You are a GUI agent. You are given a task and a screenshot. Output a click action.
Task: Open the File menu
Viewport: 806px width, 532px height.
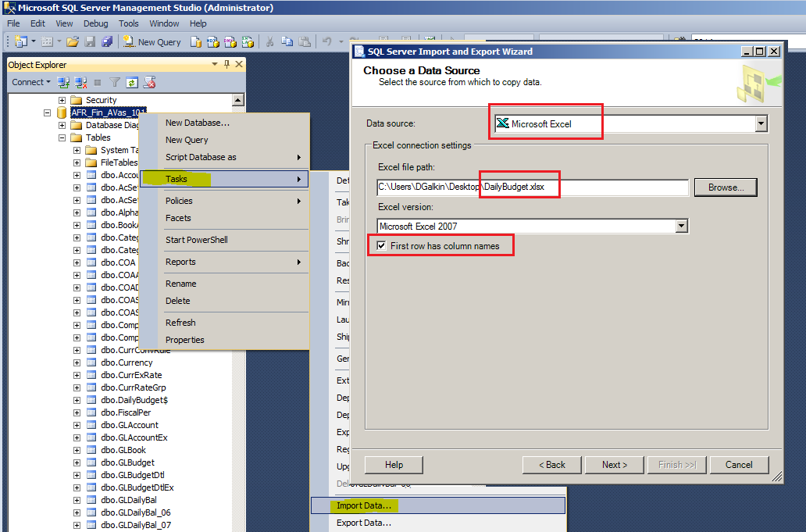coord(13,23)
